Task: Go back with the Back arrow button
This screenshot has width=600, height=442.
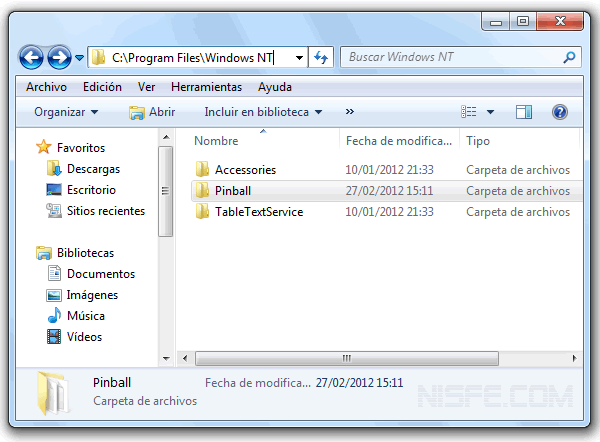Action: 31,58
